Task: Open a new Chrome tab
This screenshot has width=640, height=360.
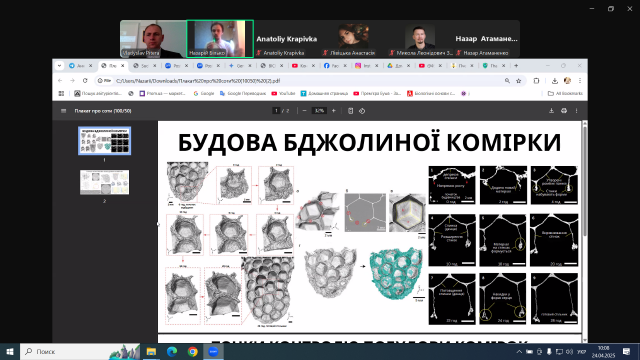Action: point(516,66)
